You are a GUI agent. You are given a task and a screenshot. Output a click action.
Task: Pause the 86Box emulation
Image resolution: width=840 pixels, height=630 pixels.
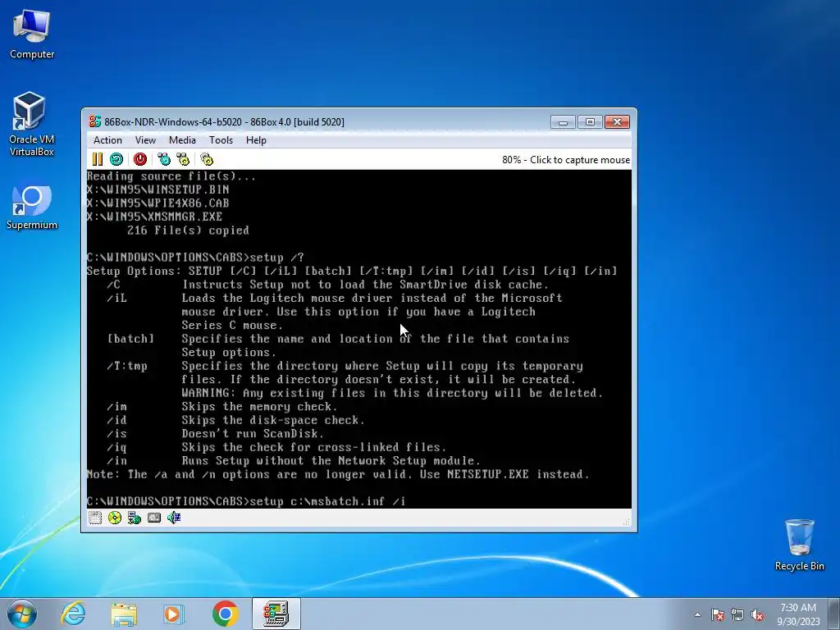pos(97,159)
